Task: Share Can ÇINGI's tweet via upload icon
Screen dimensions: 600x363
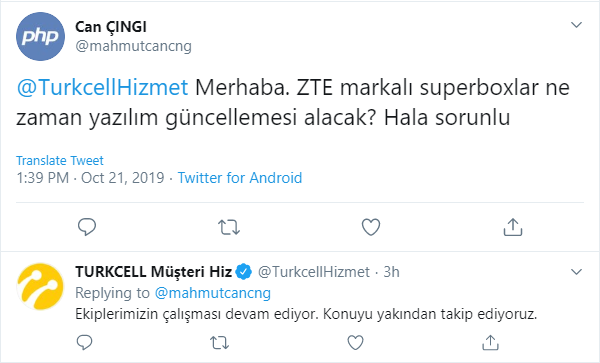Action: (x=513, y=227)
